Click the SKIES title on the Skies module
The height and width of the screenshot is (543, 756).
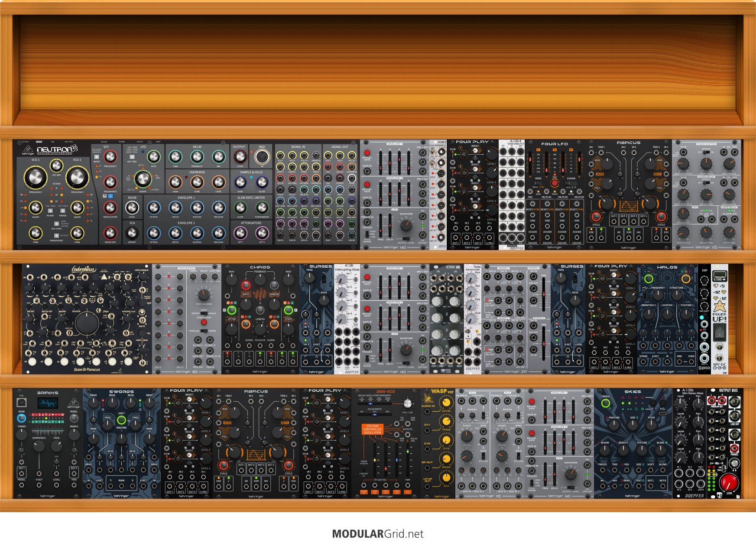coord(633,392)
